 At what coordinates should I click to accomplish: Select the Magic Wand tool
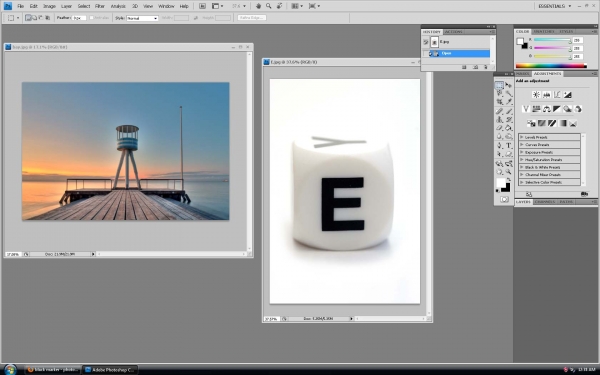pyautogui.click(x=509, y=93)
